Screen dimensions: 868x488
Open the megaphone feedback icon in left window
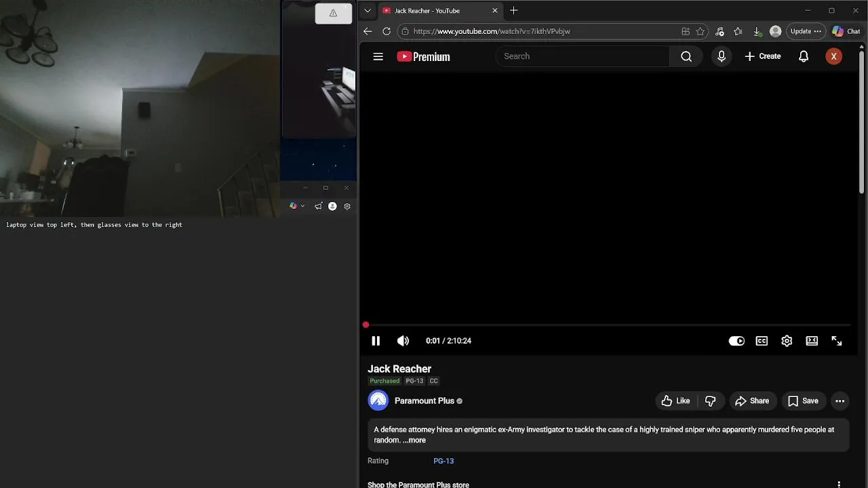[318, 206]
